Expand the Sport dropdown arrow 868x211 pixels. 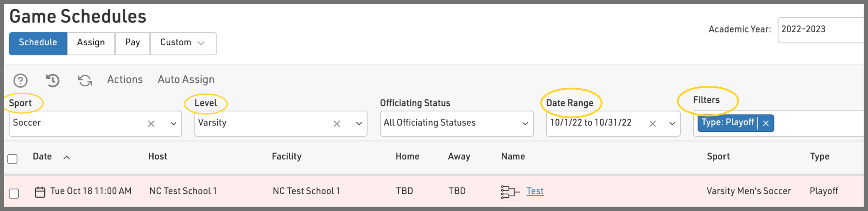[174, 124]
